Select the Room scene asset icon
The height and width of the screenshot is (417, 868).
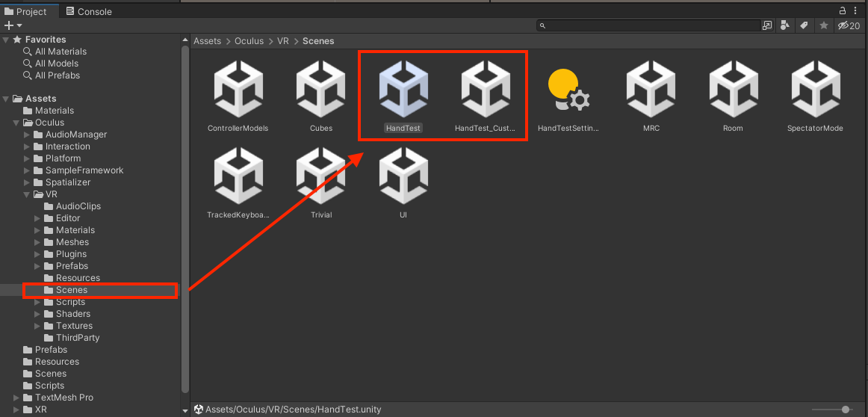(x=734, y=90)
